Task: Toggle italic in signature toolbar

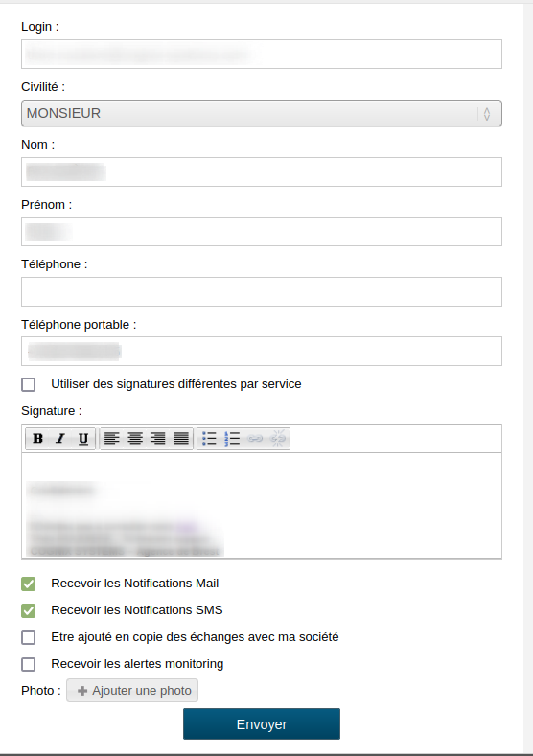Action: point(60,438)
